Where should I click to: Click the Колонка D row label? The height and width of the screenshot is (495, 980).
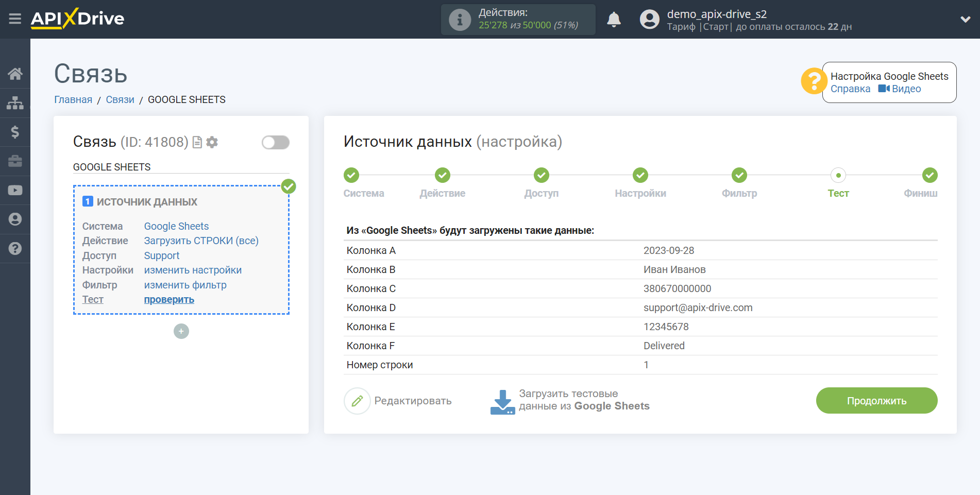pyautogui.click(x=371, y=308)
